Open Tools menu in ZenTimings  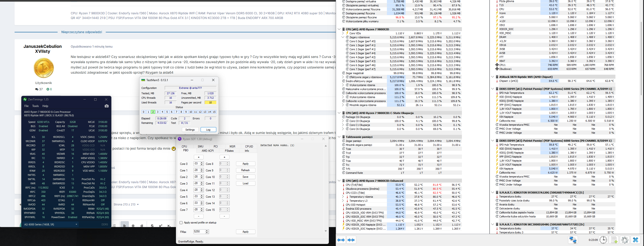[x=35, y=106]
